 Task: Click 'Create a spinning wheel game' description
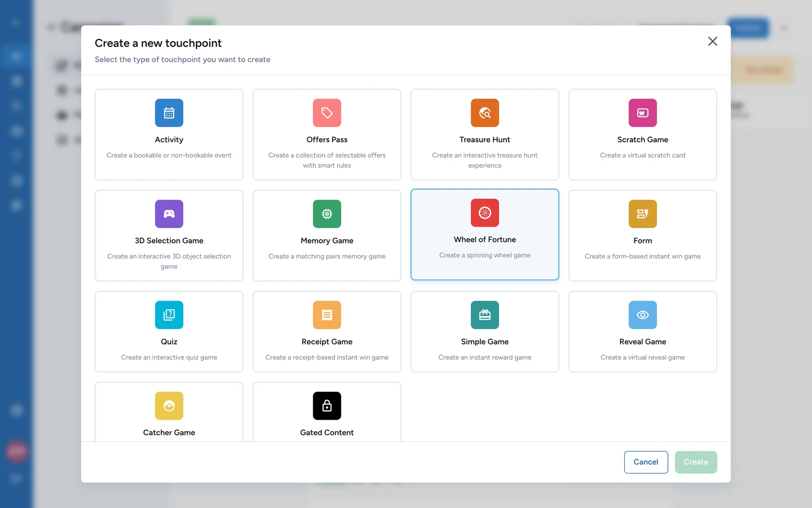485,256
